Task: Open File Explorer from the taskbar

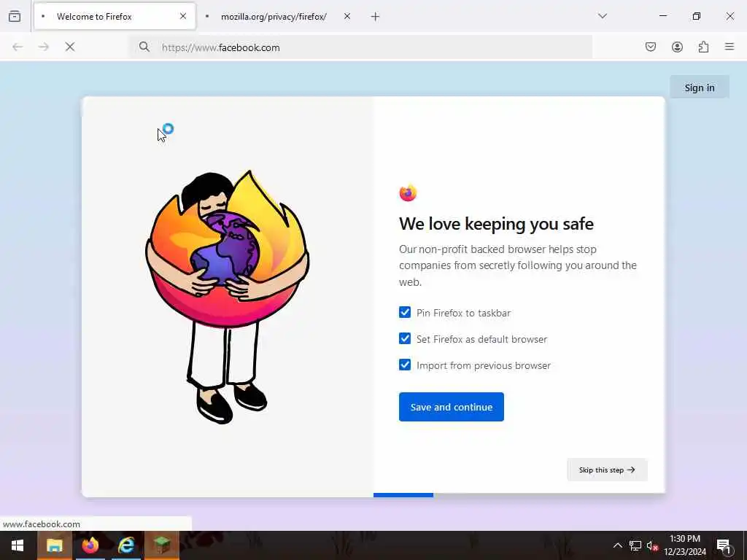Action: [x=54, y=545]
